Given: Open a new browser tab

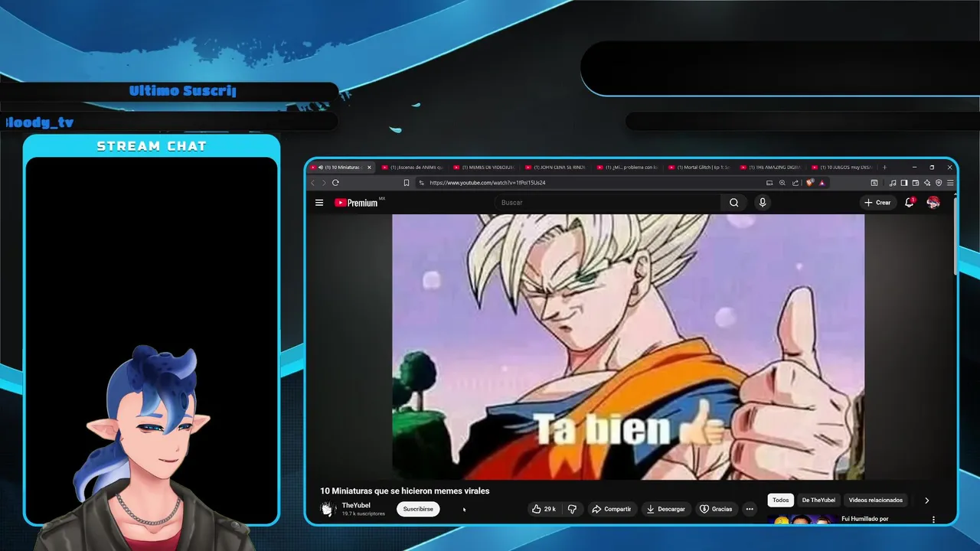Looking at the screenshot, I should point(884,167).
